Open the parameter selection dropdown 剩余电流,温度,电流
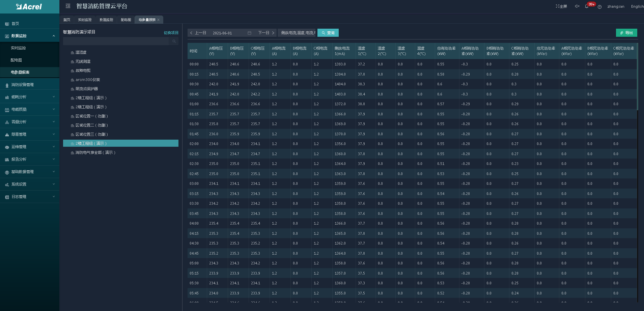The height and width of the screenshot is (311, 644). tap(297, 33)
